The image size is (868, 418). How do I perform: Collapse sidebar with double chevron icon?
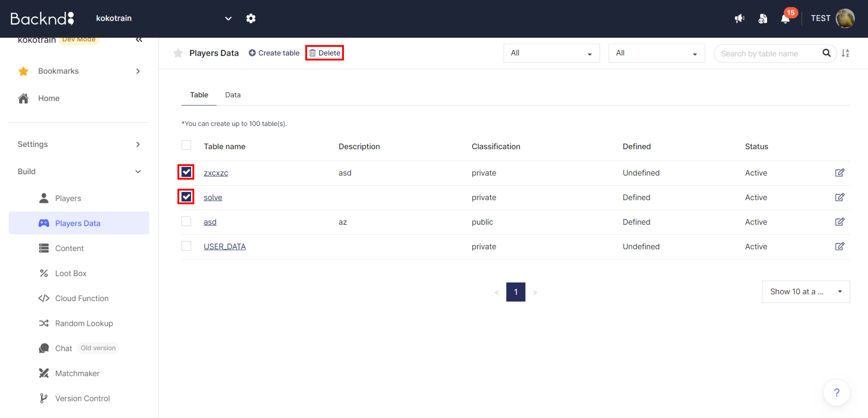pyautogui.click(x=139, y=40)
